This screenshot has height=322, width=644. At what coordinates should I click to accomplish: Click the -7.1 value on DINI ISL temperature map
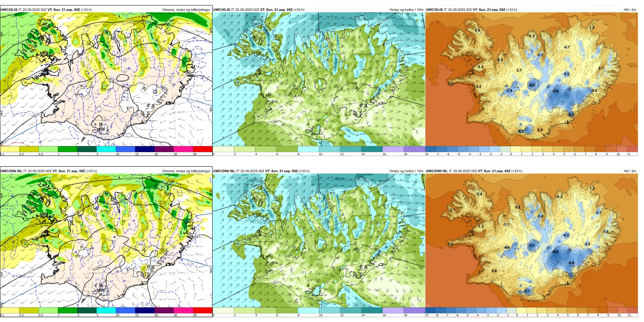(532, 246)
